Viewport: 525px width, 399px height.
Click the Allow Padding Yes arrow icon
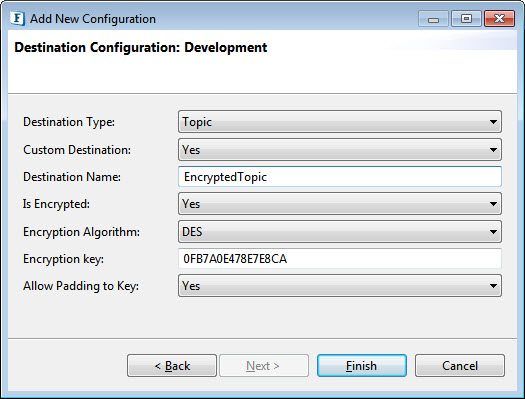[493, 286]
